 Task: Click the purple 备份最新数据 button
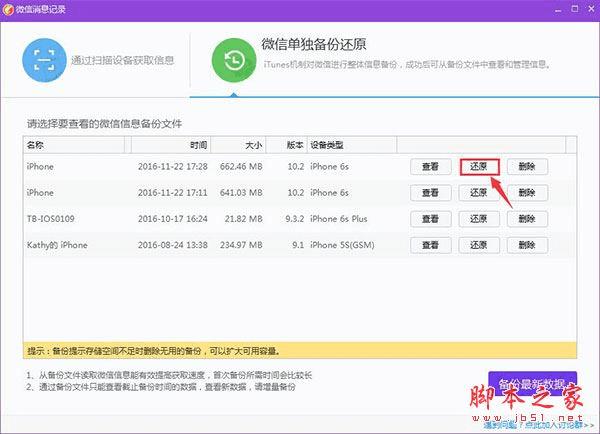click(533, 384)
